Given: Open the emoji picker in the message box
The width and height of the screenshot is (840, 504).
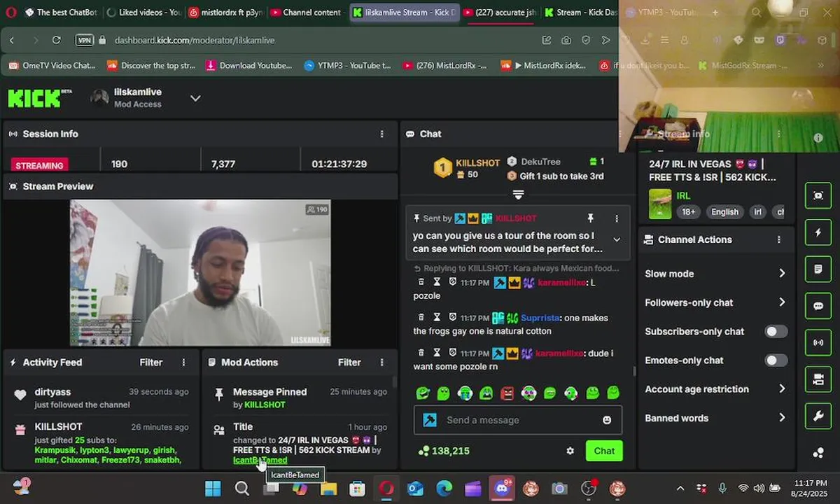Looking at the screenshot, I should tap(607, 420).
